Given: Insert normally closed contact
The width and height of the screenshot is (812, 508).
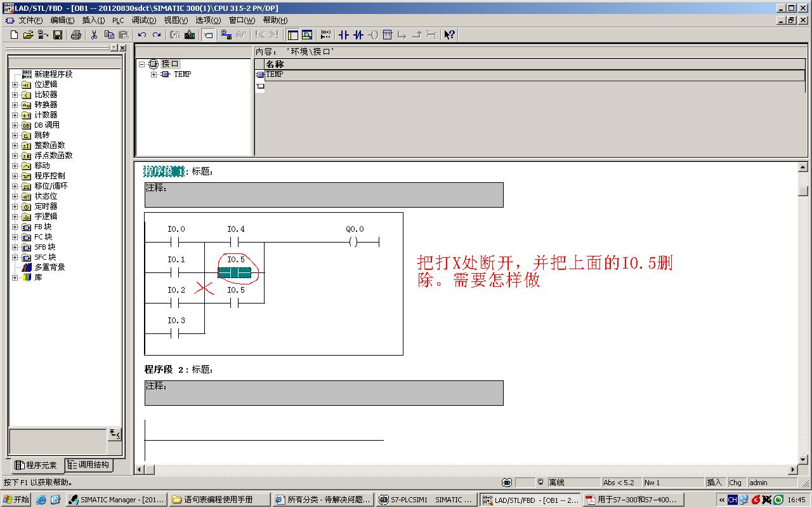Looking at the screenshot, I should pos(358,35).
